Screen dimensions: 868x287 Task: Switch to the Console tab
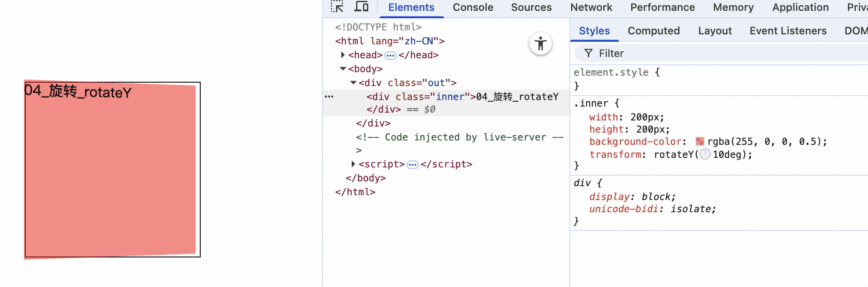(473, 7)
